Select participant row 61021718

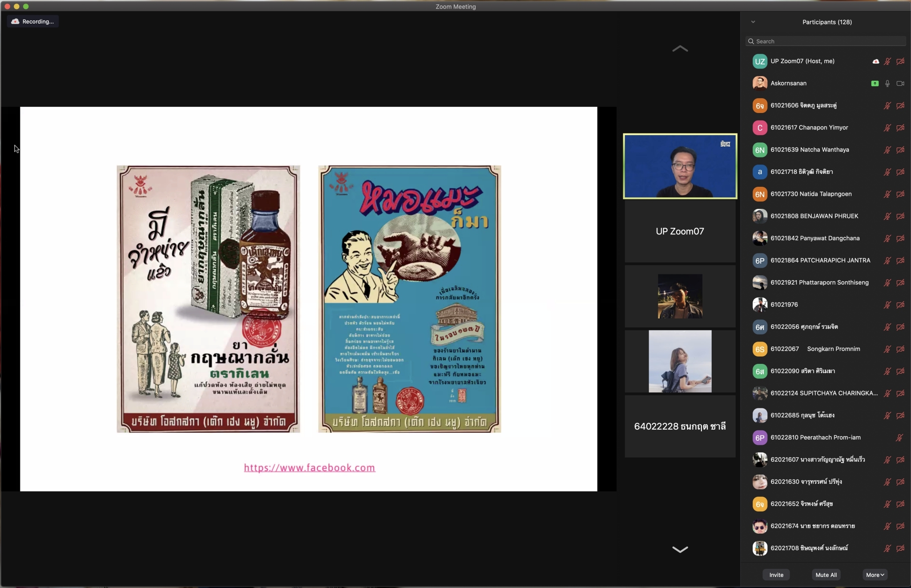(826, 172)
